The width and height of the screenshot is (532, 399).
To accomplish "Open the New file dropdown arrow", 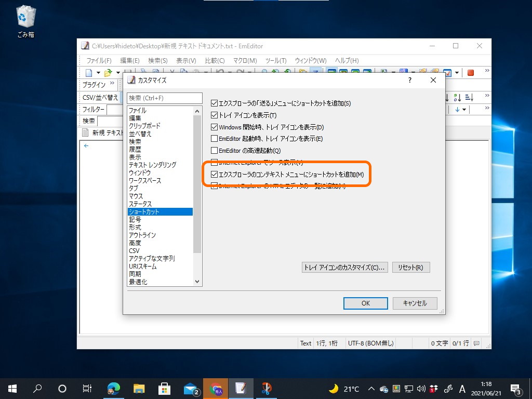I will point(98,73).
